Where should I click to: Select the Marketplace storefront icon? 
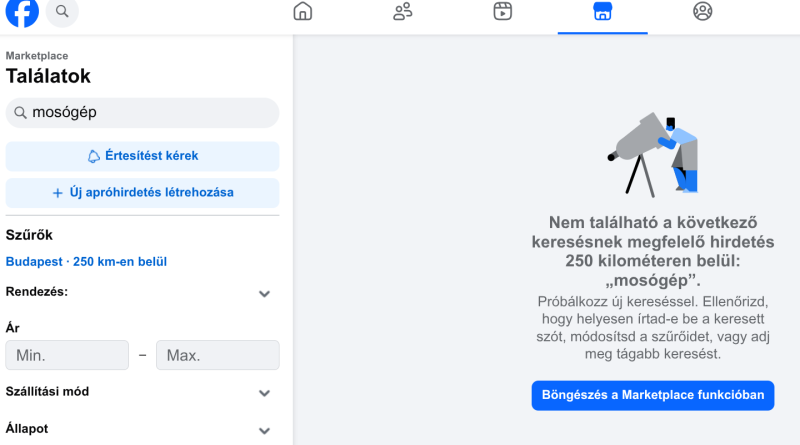click(602, 12)
